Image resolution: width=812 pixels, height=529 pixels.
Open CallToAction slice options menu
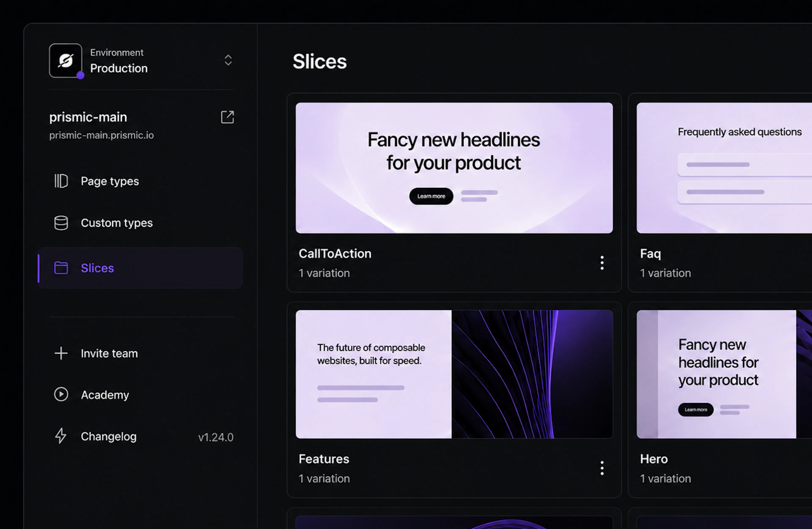(x=602, y=263)
